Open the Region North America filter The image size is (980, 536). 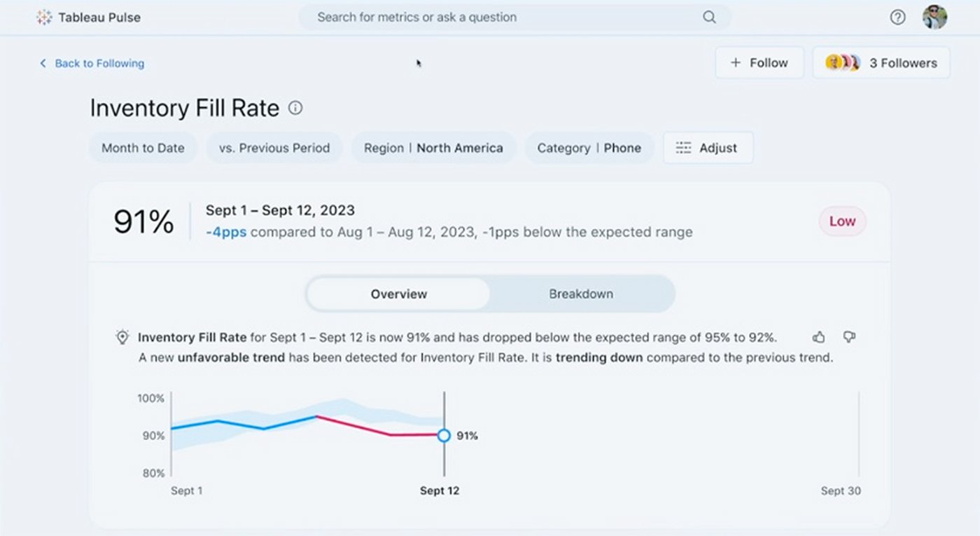point(433,148)
